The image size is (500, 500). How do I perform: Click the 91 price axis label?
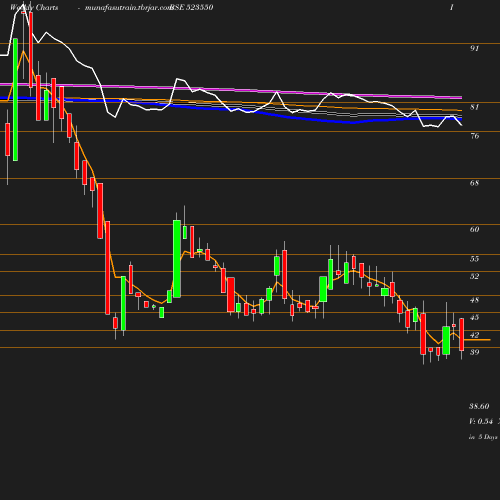point(474,48)
